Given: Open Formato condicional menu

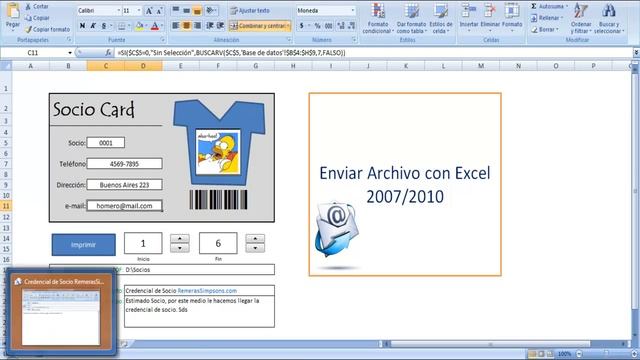Looking at the screenshot, I should coord(378,18).
